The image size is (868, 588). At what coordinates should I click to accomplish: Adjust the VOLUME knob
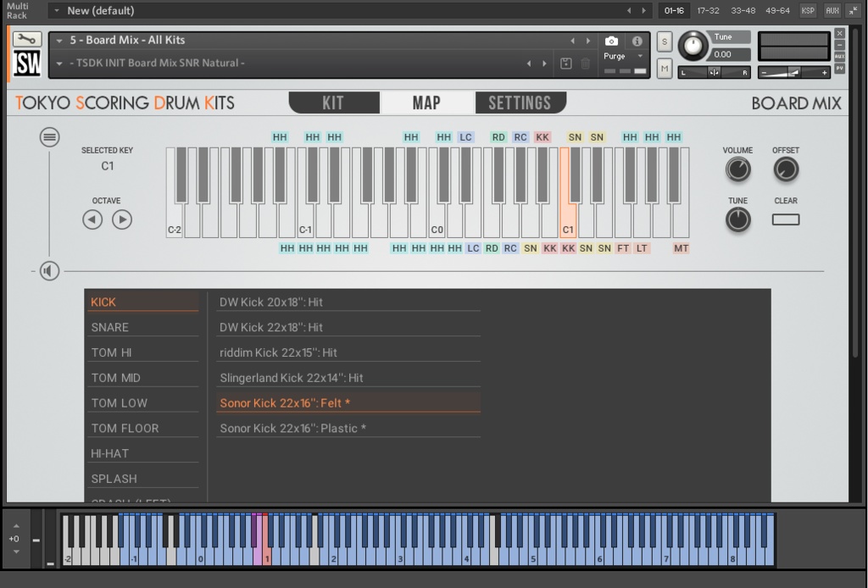[x=738, y=169]
